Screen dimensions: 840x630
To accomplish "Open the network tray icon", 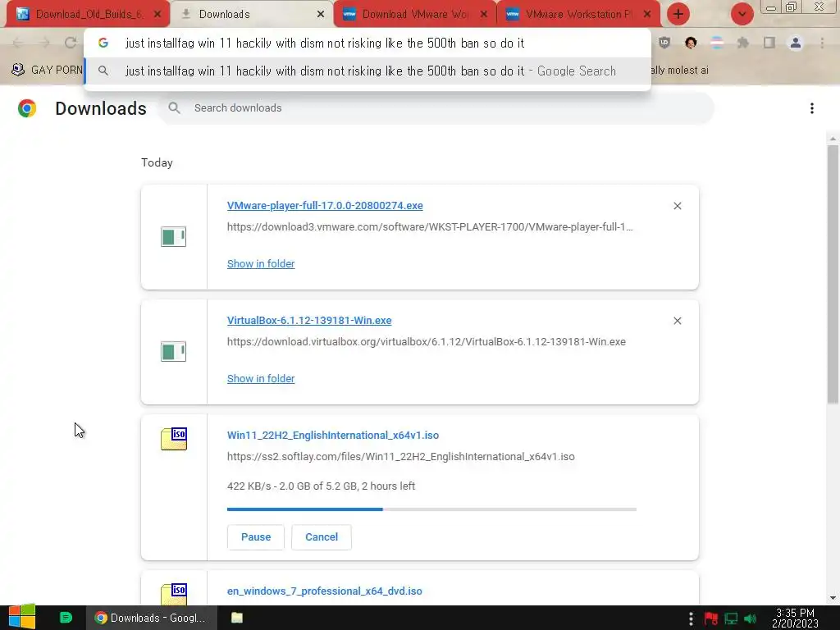I will [x=731, y=619].
